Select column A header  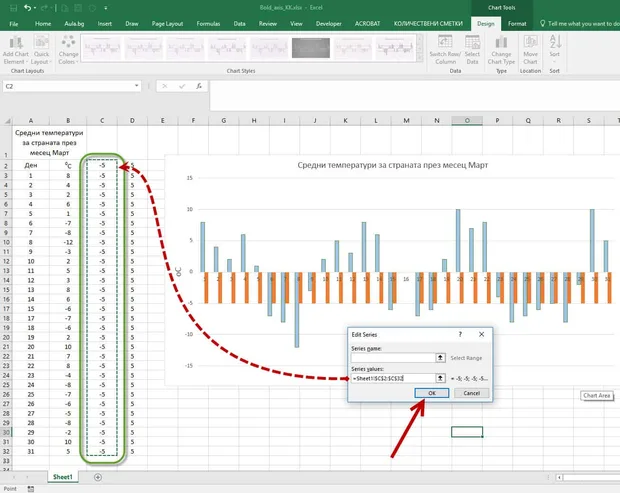point(31,121)
